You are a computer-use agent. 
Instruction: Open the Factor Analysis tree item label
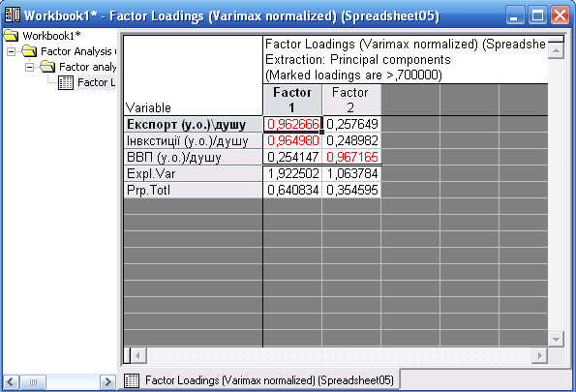[x=77, y=51]
